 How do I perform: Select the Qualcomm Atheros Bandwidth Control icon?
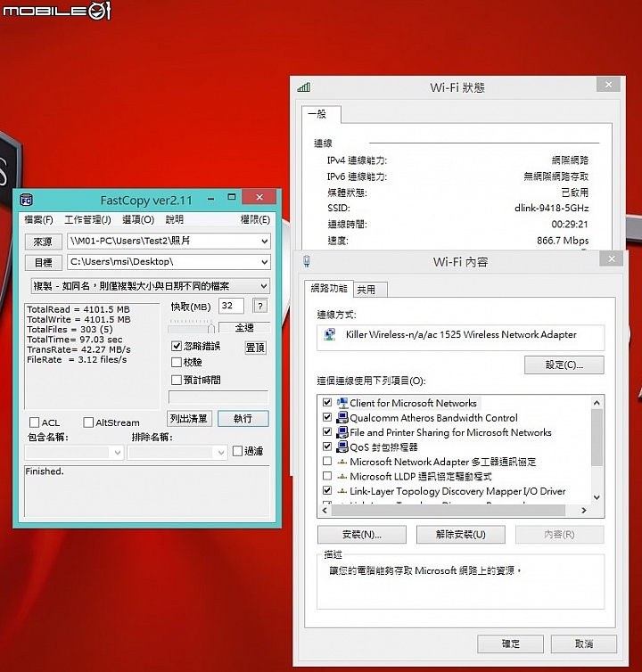pyautogui.click(x=342, y=417)
